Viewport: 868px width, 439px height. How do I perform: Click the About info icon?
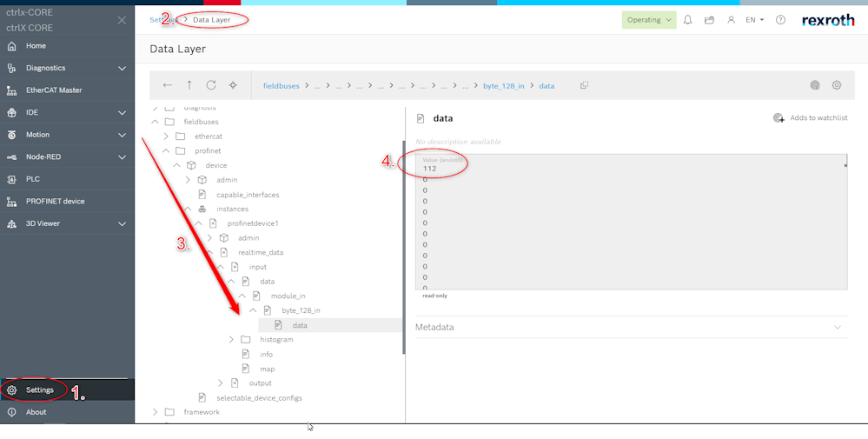[11, 412]
